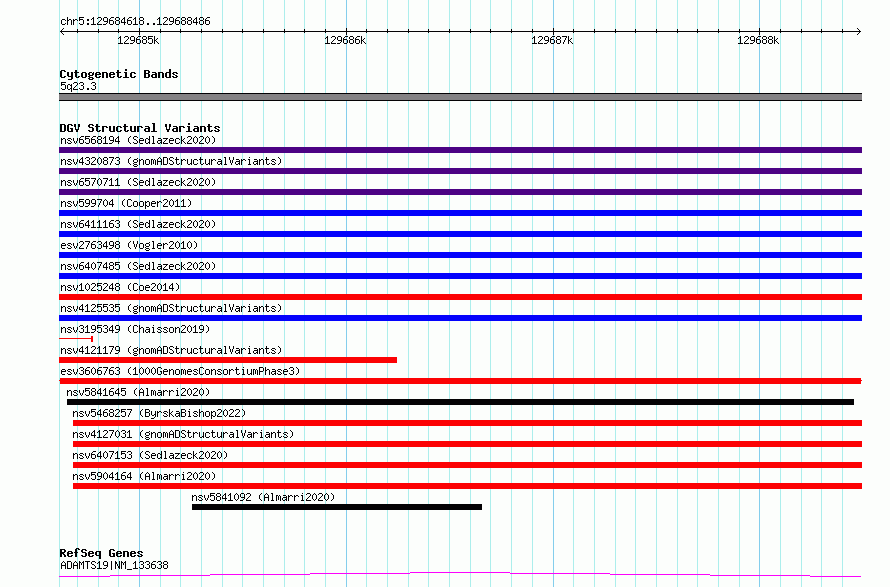Select the blue bar for nsv6407485
This screenshot has width=890, height=587.
[460, 276]
